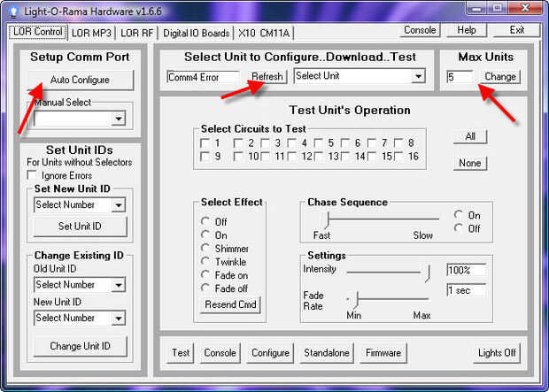The width and height of the screenshot is (549, 392).
Task: Tick the circuit 11 checkbox
Action: (x=265, y=157)
